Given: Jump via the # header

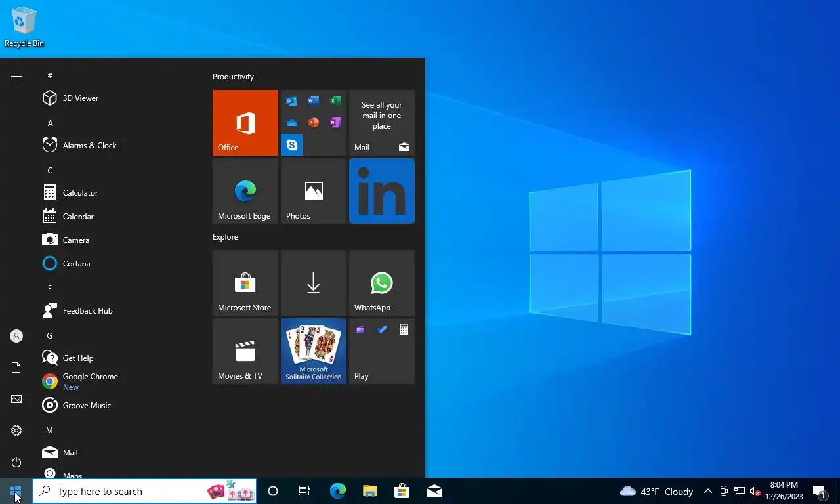Looking at the screenshot, I should [50, 76].
